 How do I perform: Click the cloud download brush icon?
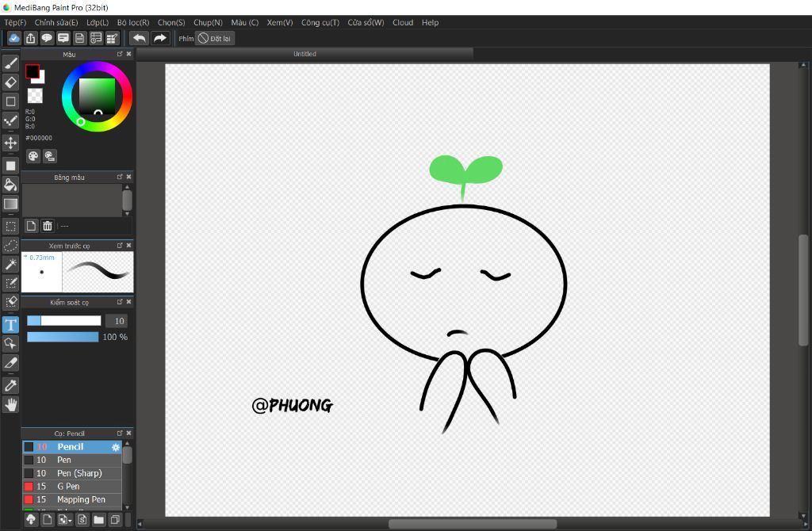(31, 520)
